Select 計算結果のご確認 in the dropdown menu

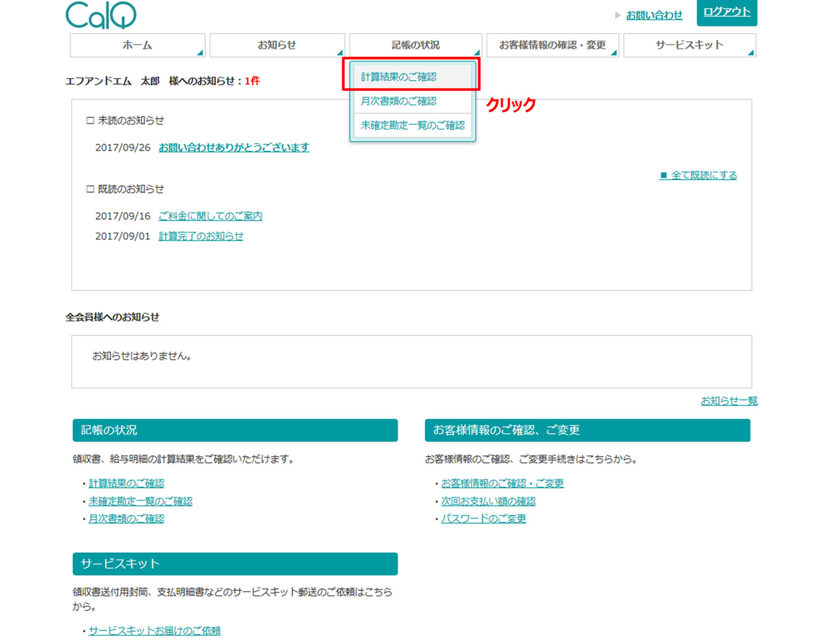click(413, 77)
